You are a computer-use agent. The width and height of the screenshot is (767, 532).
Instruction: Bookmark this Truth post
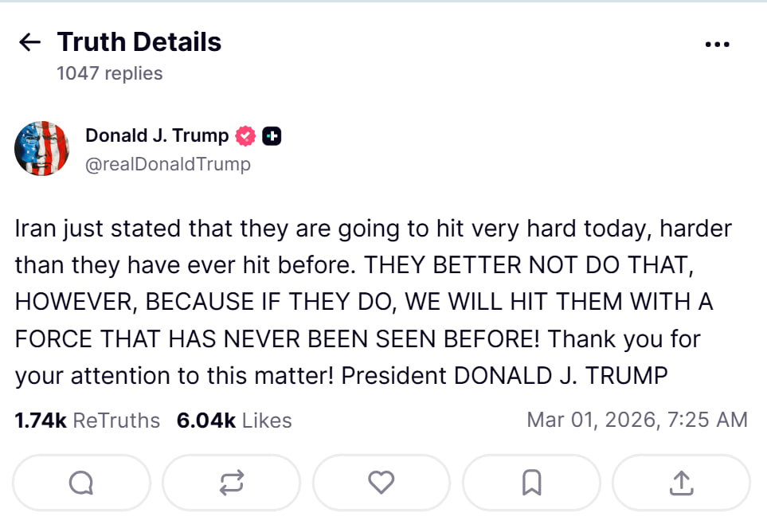(531, 483)
